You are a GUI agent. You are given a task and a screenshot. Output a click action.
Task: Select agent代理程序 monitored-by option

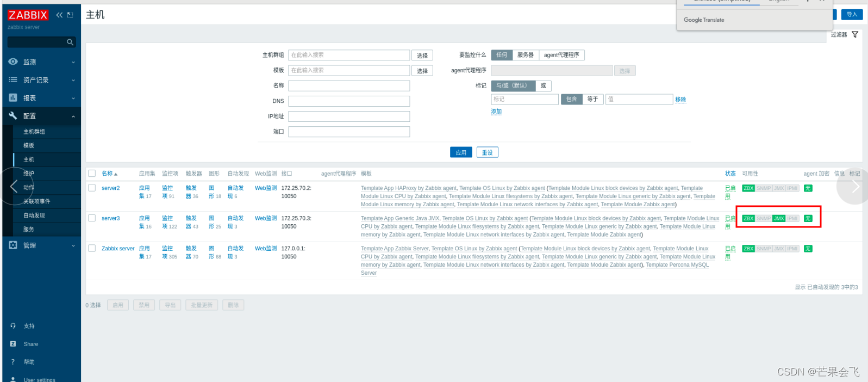[x=561, y=55]
